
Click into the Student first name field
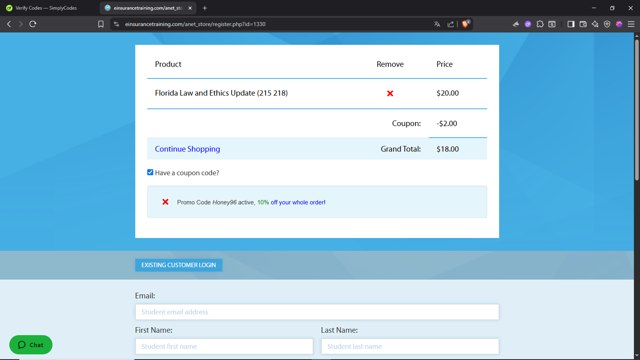(224, 346)
